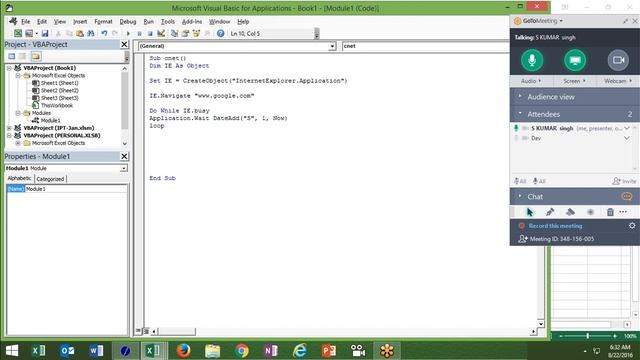The image size is (640, 360).
Task: Open the three dots more tools menu
Action: (623, 212)
